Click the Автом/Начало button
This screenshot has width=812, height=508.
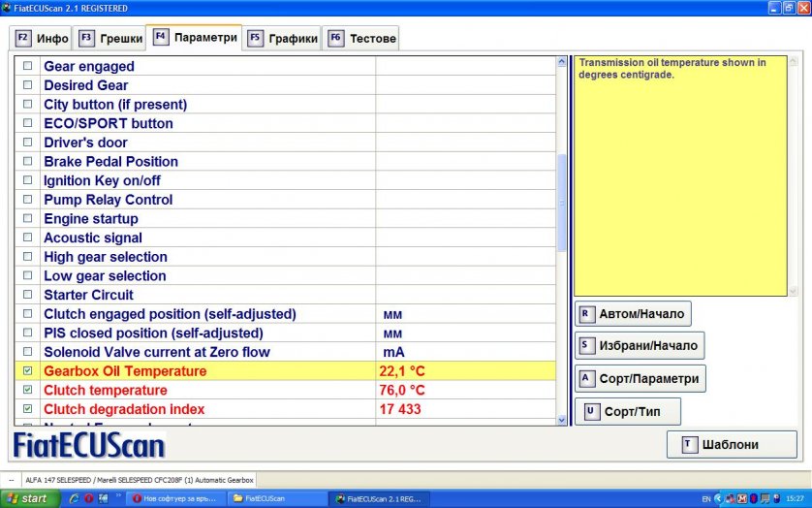coord(633,314)
